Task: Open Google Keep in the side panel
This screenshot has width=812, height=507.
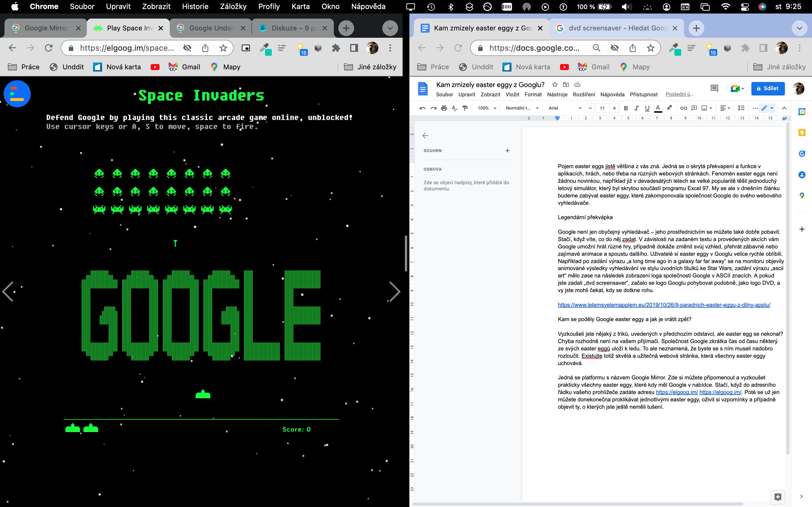Action: tap(802, 133)
